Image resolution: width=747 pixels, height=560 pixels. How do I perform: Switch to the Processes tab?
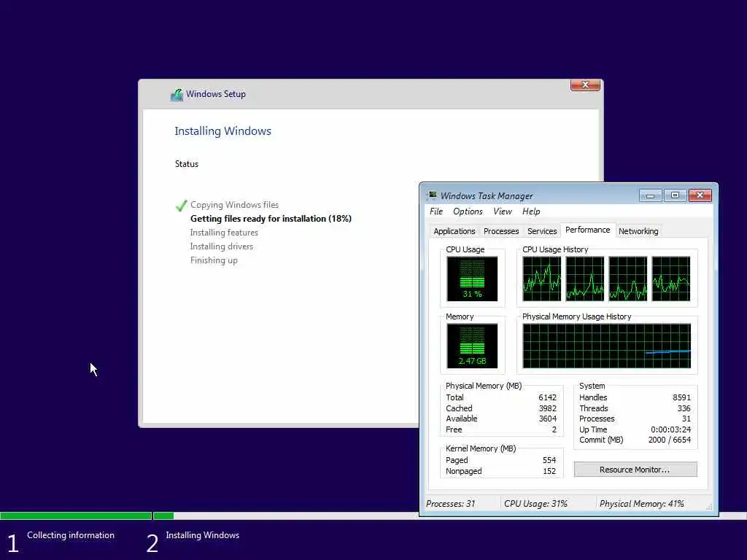coord(500,231)
